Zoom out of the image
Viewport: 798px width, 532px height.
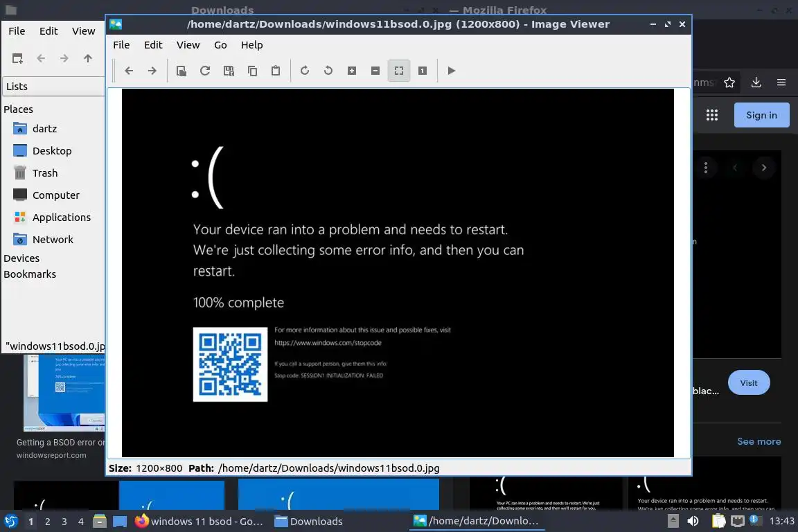[375, 71]
